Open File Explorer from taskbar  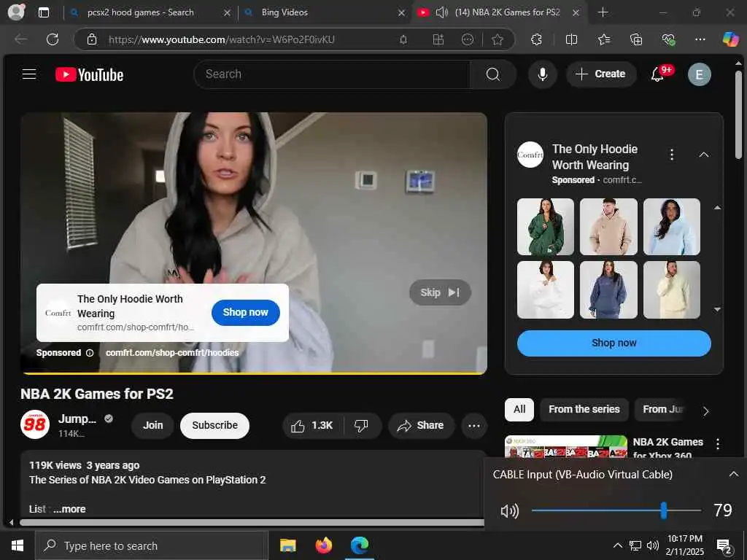[287, 545]
